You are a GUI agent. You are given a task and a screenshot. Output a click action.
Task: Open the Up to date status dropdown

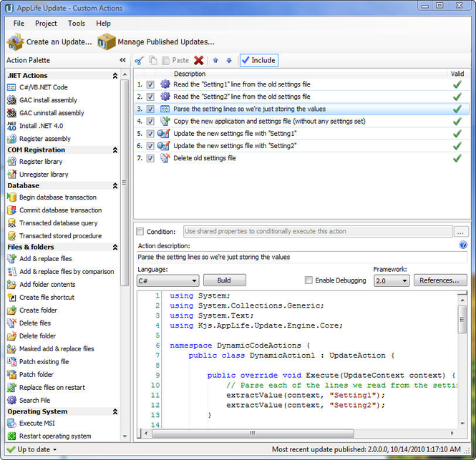55,450
